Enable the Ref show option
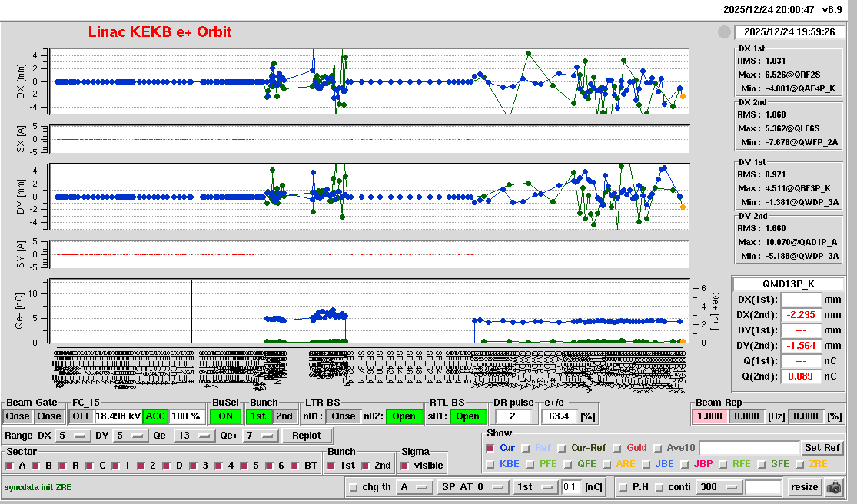This screenshot has width=857, height=504. pyautogui.click(x=526, y=448)
